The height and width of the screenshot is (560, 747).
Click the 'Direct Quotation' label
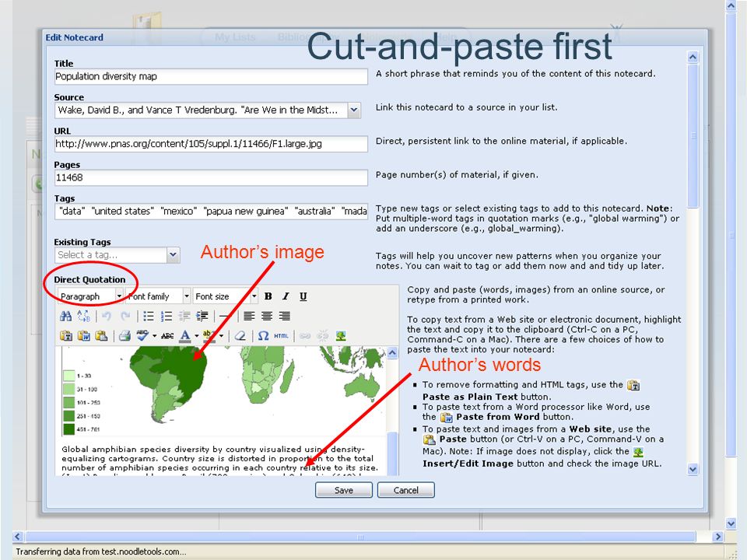[x=89, y=279]
